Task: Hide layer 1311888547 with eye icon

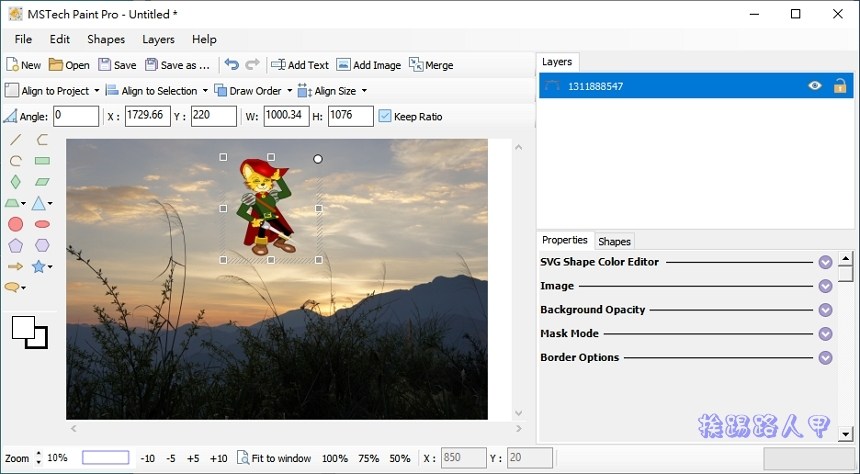Action: (x=815, y=86)
